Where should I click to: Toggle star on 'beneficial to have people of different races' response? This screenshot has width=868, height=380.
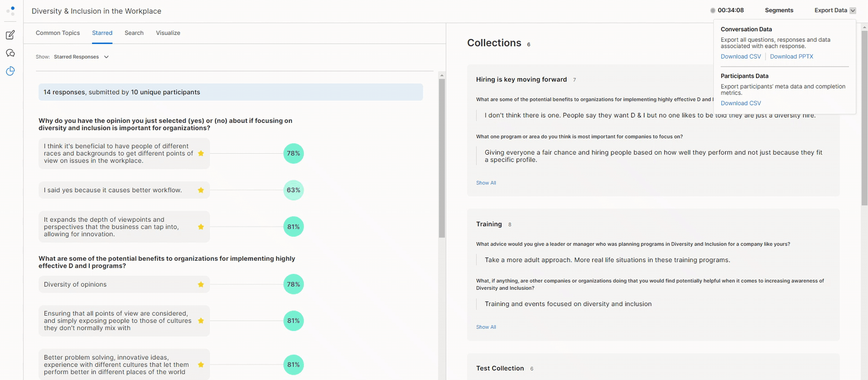tap(201, 154)
